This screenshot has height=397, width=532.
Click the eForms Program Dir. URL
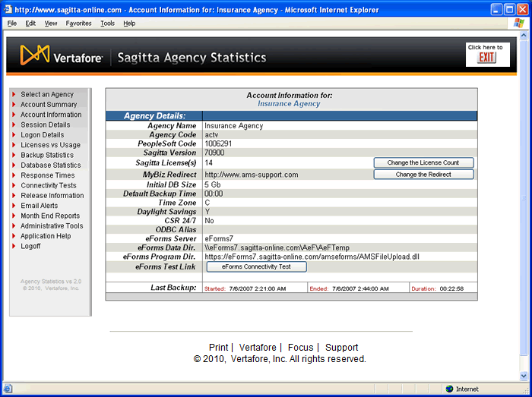click(x=312, y=257)
